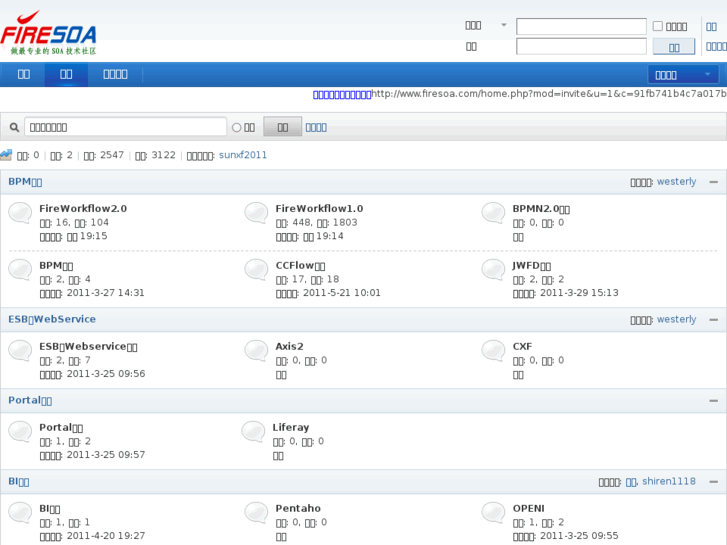Open the OPENI forum title
This screenshot has width=727, height=545.
[529, 508]
